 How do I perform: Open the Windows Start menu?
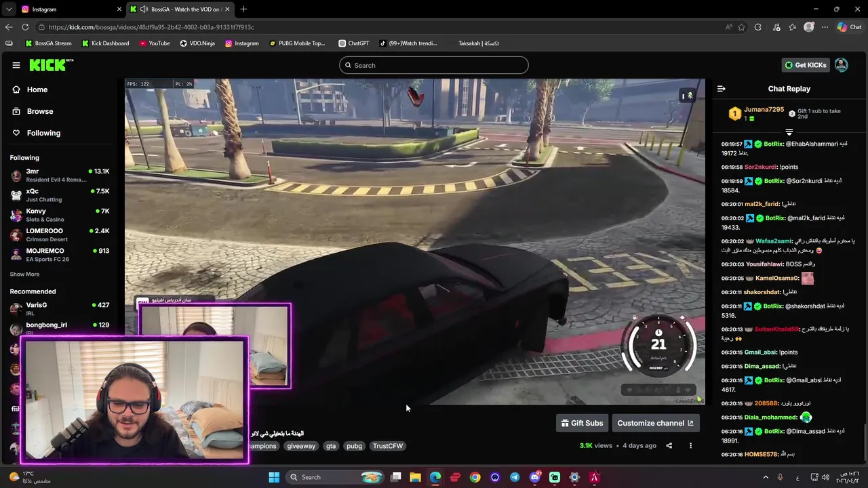(x=274, y=477)
